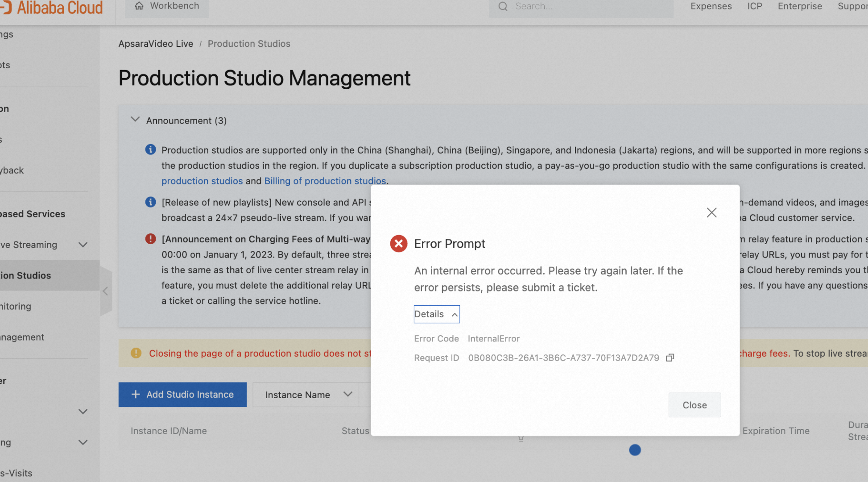Click the InternalError error code text

pyautogui.click(x=494, y=339)
